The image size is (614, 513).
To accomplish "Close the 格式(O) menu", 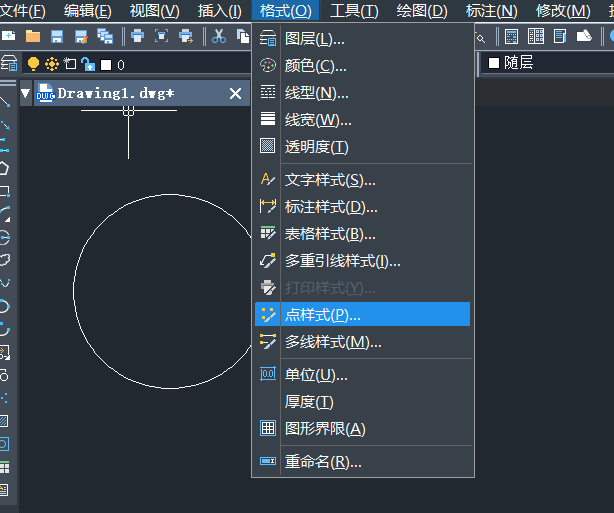I will coord(286,11).
